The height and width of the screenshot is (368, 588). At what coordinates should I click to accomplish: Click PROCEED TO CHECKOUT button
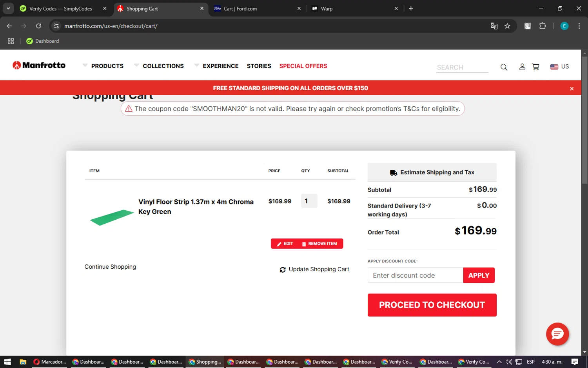tap(432, 305)
